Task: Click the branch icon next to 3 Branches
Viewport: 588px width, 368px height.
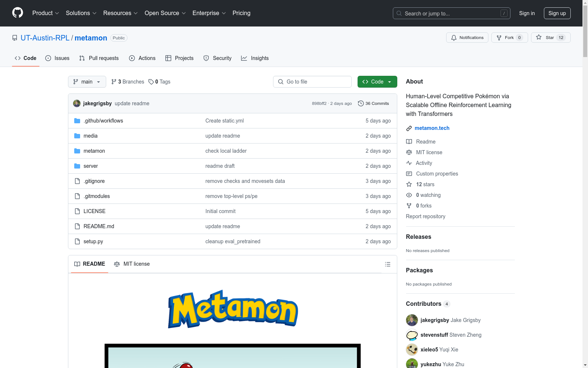Action: coord(114,82)
